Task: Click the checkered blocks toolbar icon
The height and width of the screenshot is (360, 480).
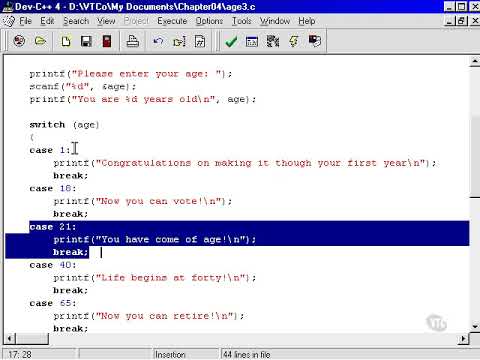Action: click(x=273, y=41)
